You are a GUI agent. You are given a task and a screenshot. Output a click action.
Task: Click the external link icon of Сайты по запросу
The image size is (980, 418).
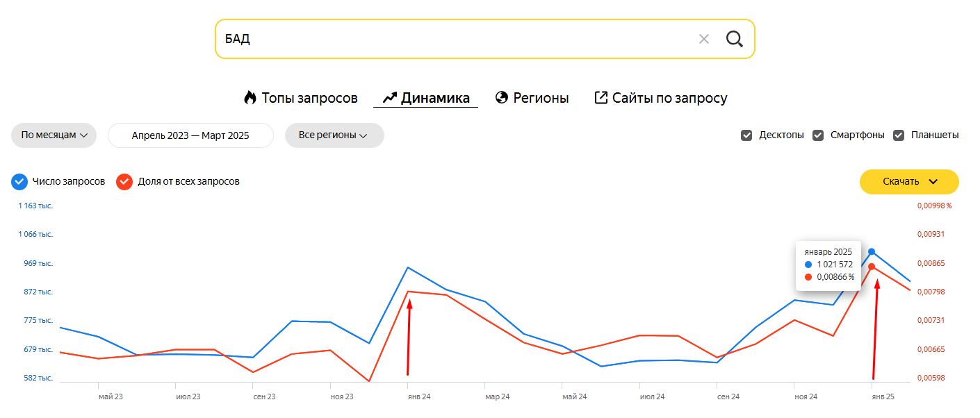point(601,98)
